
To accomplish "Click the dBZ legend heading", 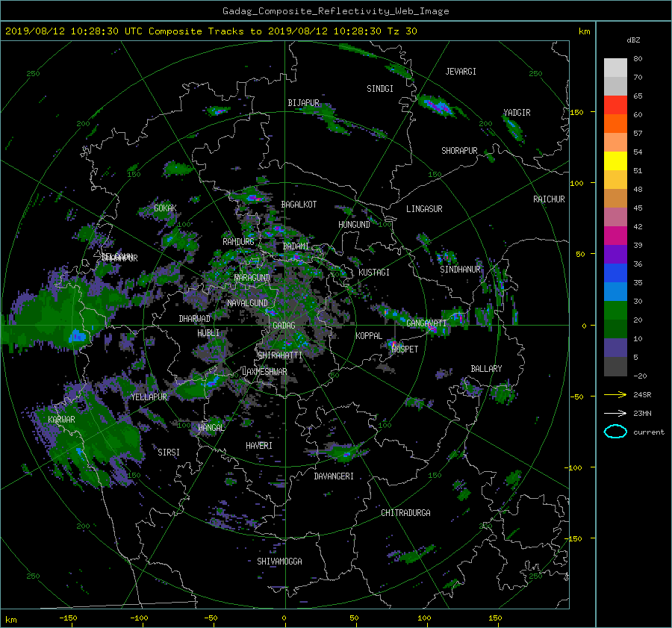I will pos(633,40).
